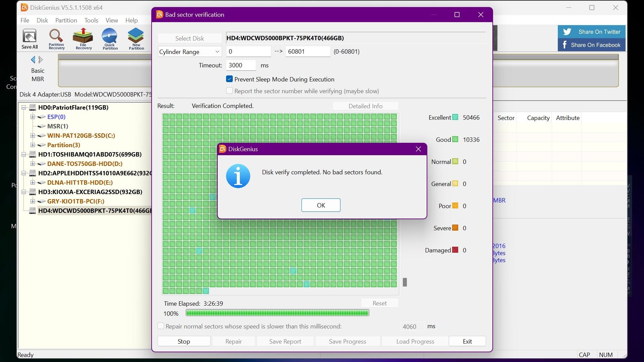The height and width of the screenshot is (362, 644).
Task: Close the DiskGenius message box
Action: (418, 149)
